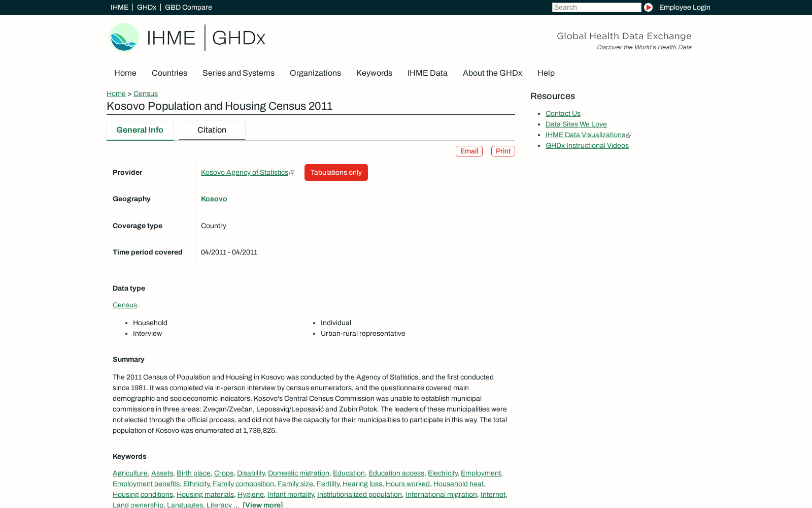The width and height of the screenshot is (812, 508).
Task: Open the Housing conditions keyword
Action: 143,495
